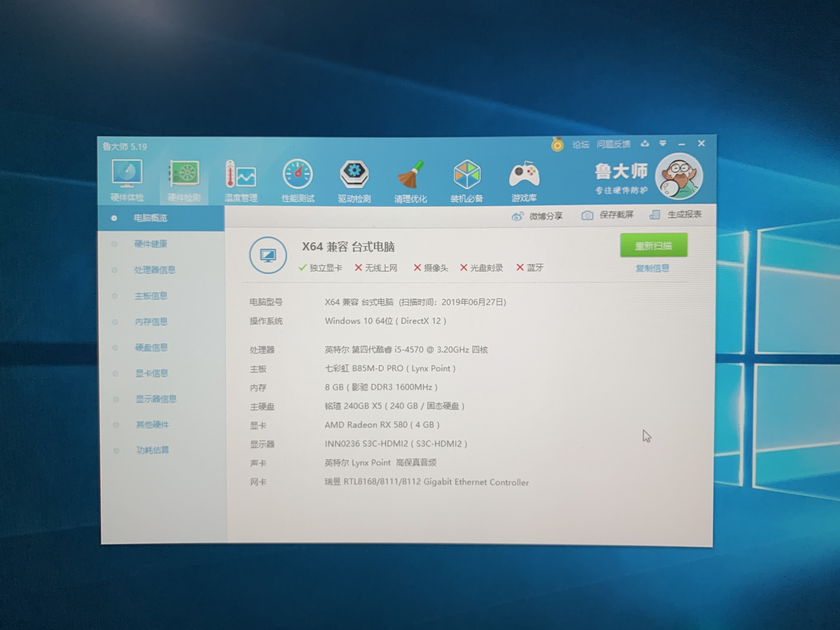Switch to 功耗估算 sidebar item

[x=153, y=450]
